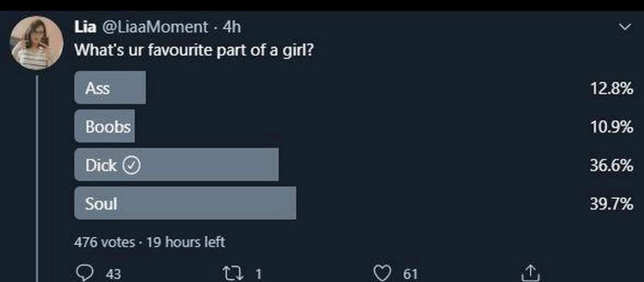
Task: Click the 4h timestamp of the tweet
Action: (232, 26)
